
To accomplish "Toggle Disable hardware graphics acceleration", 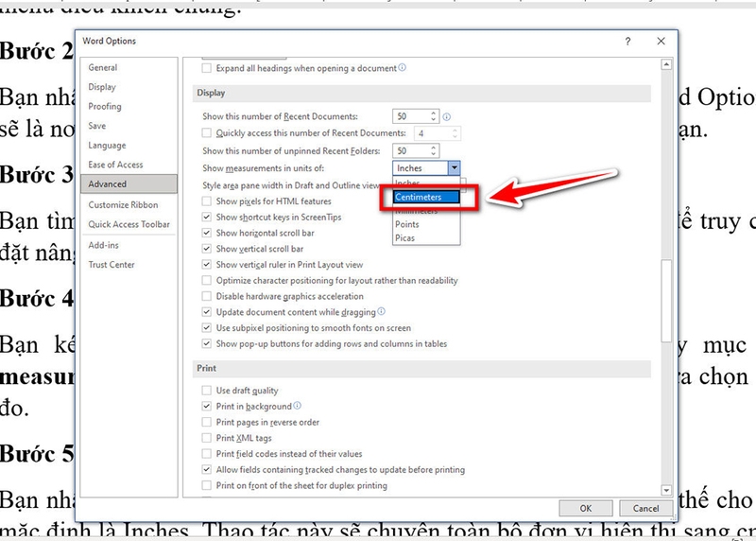I will [206, 296].
